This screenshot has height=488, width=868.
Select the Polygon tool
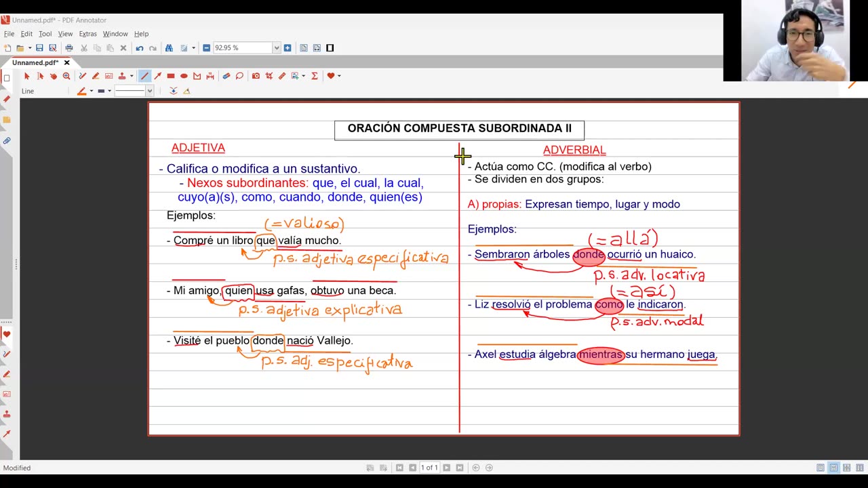[x=197, y=76]
